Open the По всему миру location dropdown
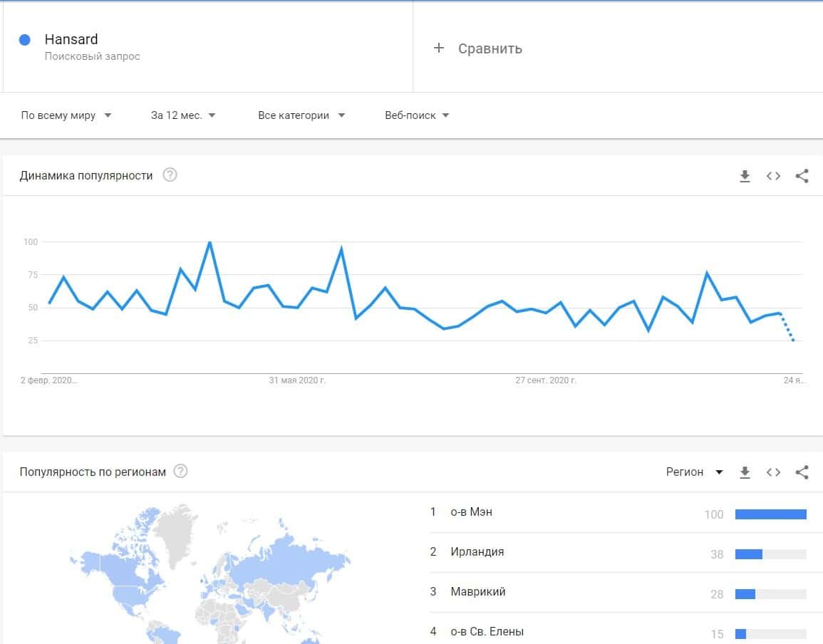Screen dimensions: 823x644 [x=66, y=115]
